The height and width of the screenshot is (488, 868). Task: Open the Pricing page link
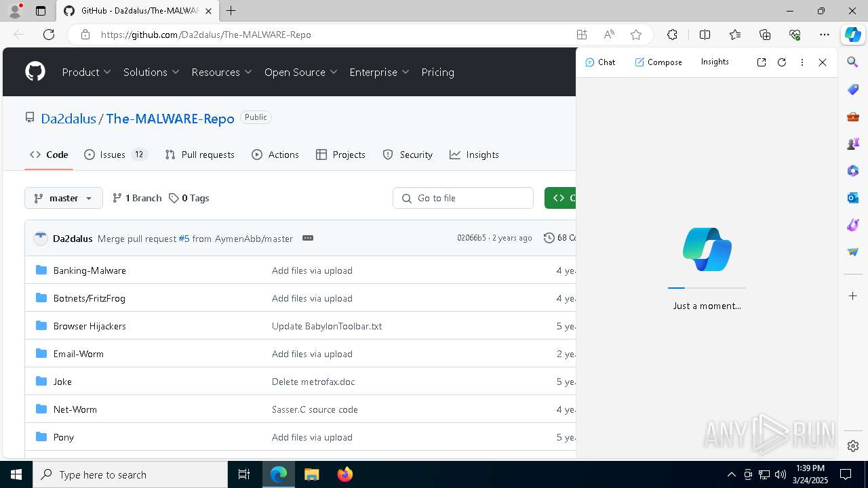437,72
